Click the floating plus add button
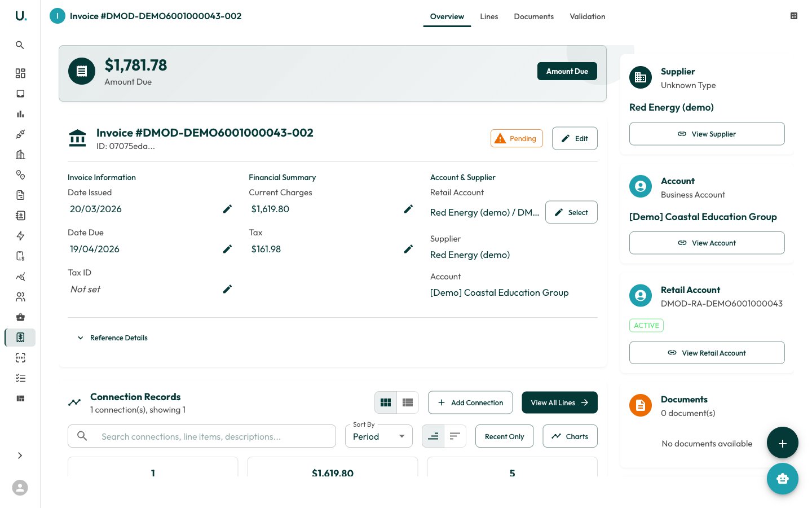 coord(782,443)
